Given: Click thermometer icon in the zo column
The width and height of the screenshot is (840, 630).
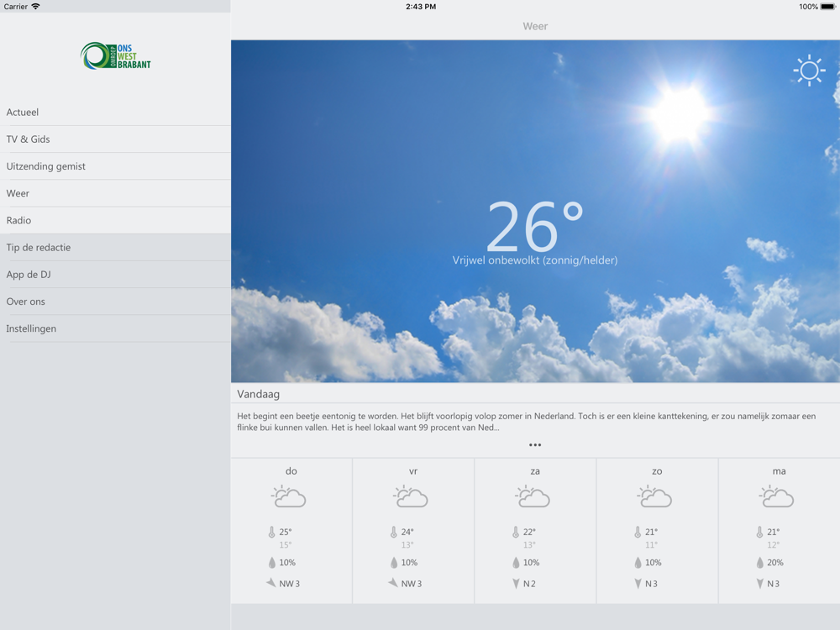Looking at the screenshot, I should coord(638,532).
